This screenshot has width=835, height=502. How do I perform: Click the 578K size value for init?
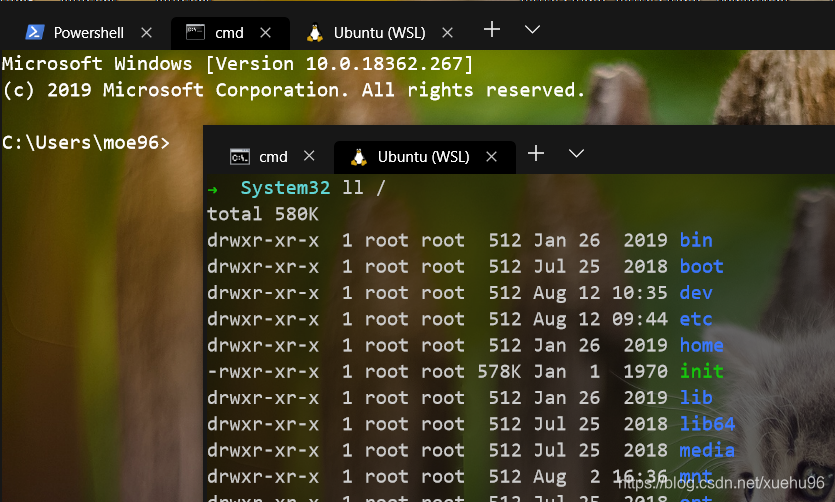pyautogui.click(x=499, y=371)
